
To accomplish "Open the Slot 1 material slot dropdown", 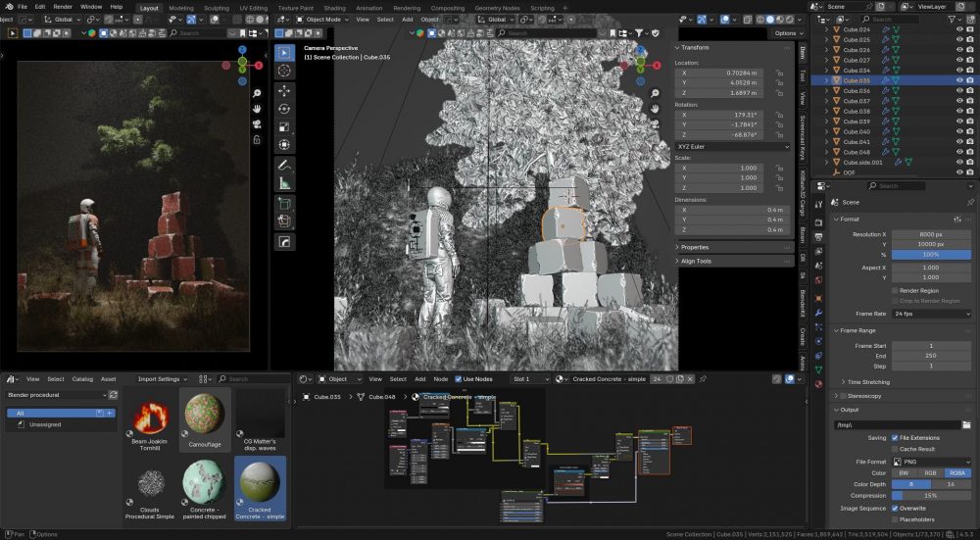I will tap(530, 378).
